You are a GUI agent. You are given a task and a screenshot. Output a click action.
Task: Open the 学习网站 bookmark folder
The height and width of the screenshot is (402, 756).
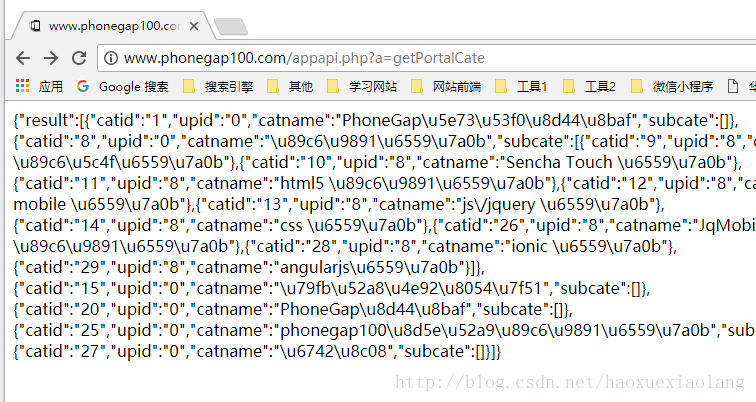362,86
